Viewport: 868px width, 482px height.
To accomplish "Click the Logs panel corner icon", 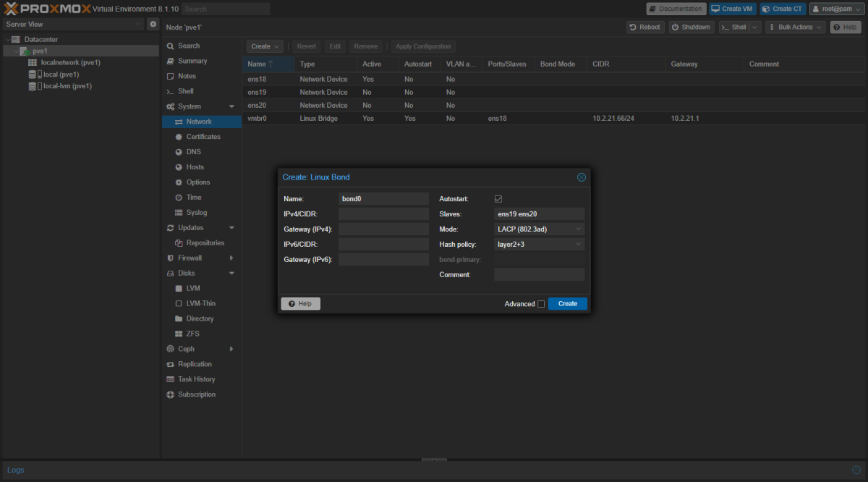I will pyautogui.click(x=856, y=470).
